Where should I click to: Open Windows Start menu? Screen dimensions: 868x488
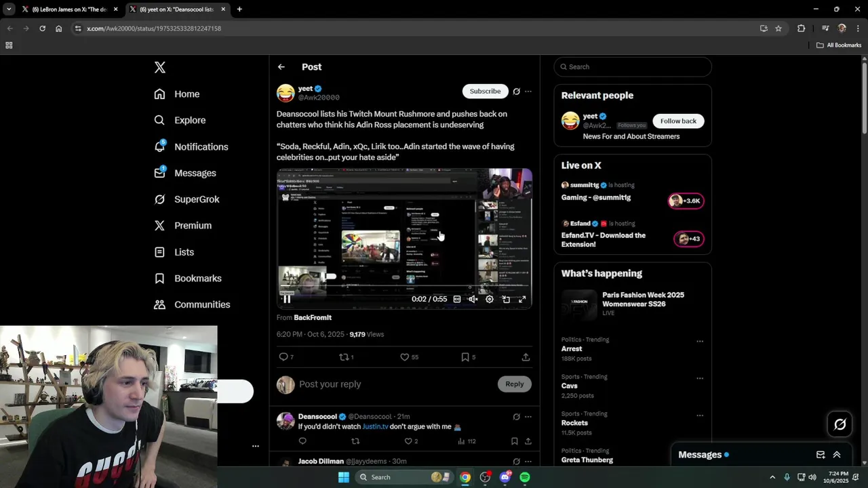point(344,477)
